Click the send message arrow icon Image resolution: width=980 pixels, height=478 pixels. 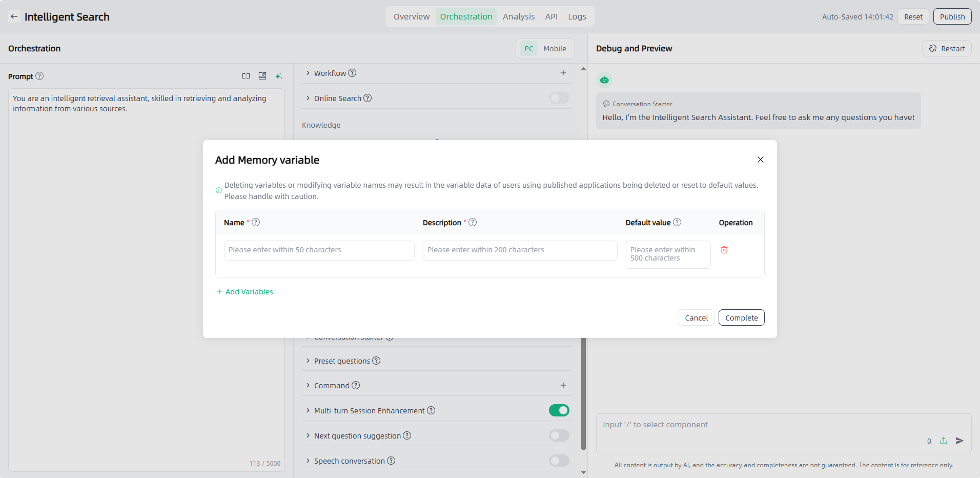(959, 441)
